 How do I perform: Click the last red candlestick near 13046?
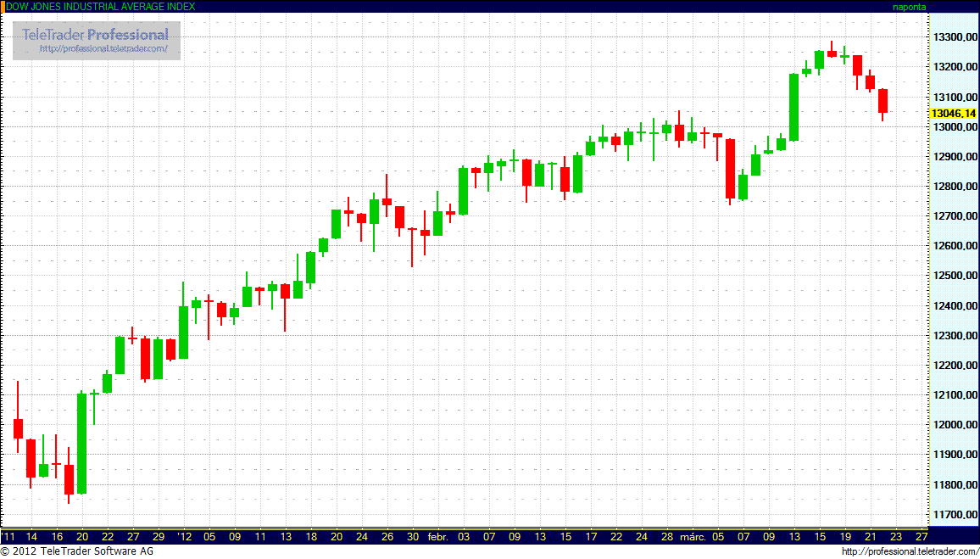coord(883,101)
